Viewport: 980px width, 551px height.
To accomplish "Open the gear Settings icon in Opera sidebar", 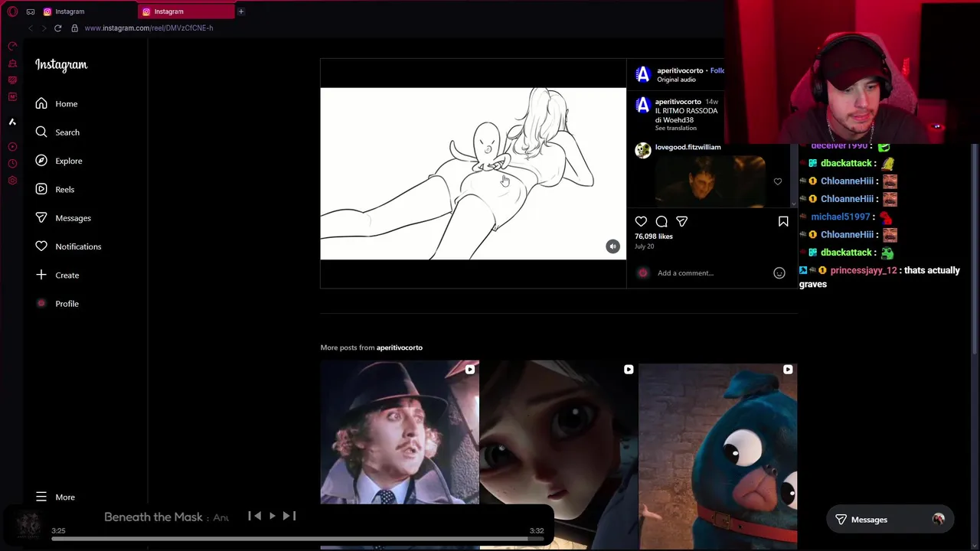I will [x=12, y=181].
